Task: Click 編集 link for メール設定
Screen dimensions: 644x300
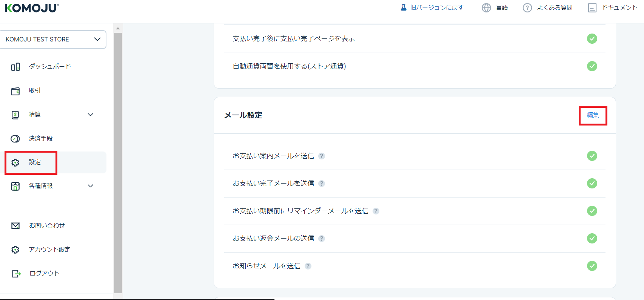Action: click(593, 115)
